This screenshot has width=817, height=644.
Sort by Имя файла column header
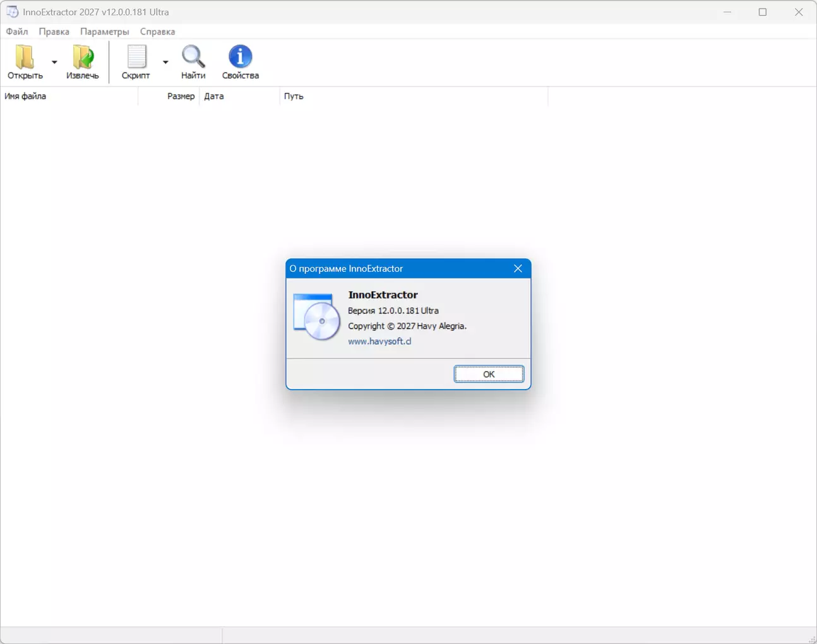pyautogui.click(x=69, y=96)
